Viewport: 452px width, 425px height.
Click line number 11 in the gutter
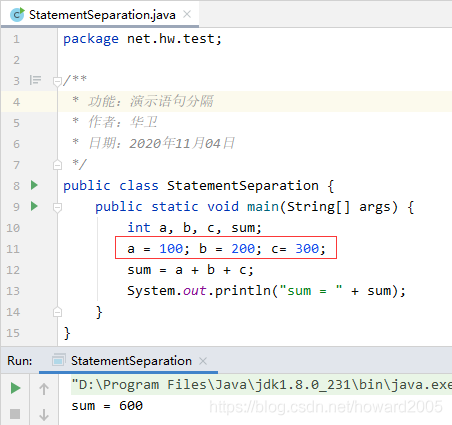[x=13, y=249]
